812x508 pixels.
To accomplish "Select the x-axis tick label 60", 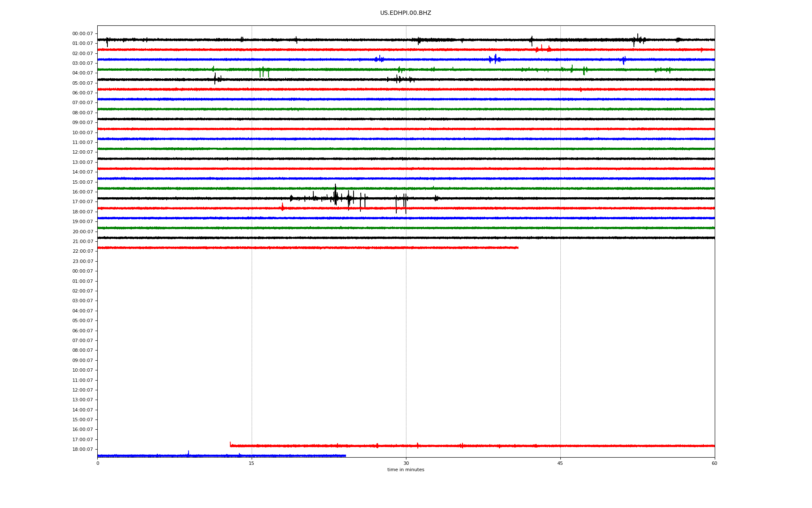I will 714,463.
